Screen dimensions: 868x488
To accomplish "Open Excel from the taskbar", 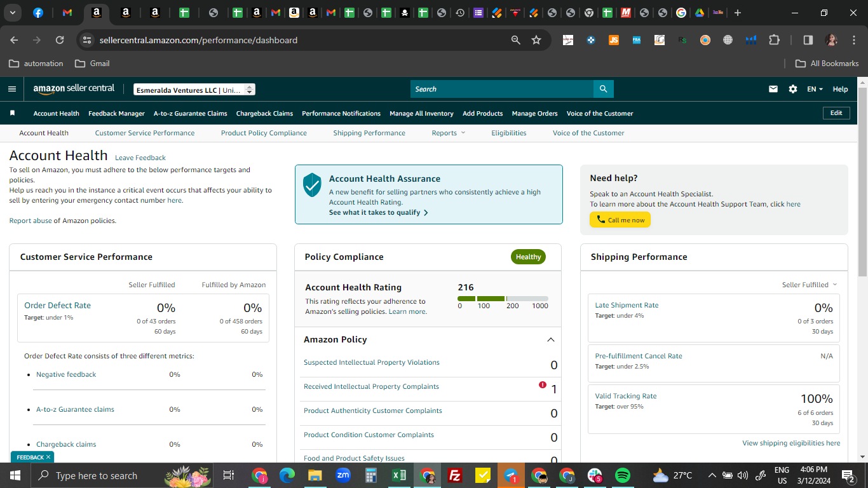I will [399, 475].
